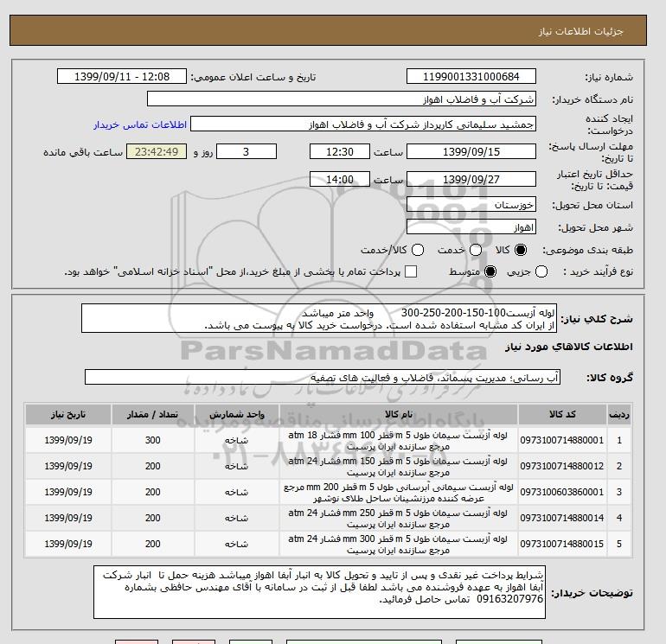
Task: Select the کالا/خدمت radio button
Action: tap(418, 250)
